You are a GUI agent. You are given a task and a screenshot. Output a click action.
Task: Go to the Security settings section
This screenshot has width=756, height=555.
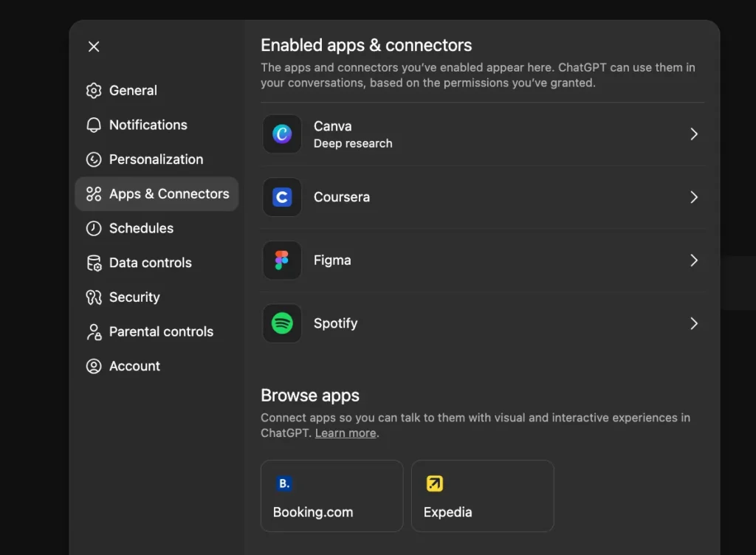pyautogui.click(x=134, y=297)
